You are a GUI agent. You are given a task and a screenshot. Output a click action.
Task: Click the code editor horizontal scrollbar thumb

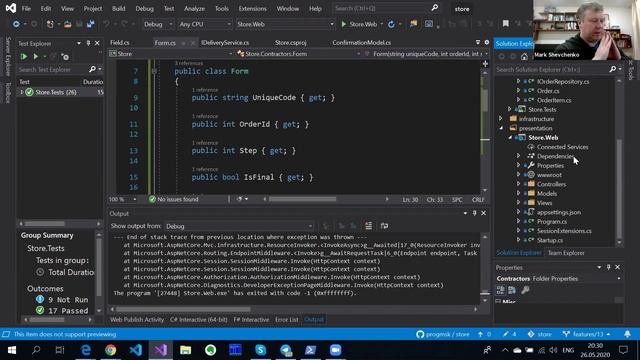(x=302, y=199)
